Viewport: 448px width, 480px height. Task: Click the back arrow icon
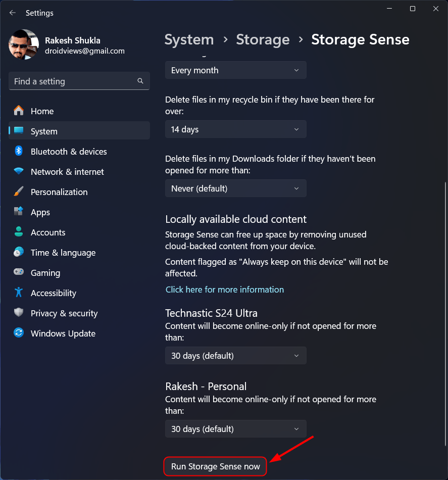tap(13, 13)
